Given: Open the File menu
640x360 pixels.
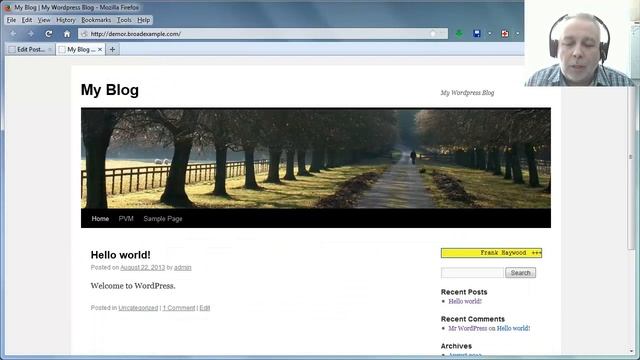Looking at the screenshot, I should click(x=11, y=20).
